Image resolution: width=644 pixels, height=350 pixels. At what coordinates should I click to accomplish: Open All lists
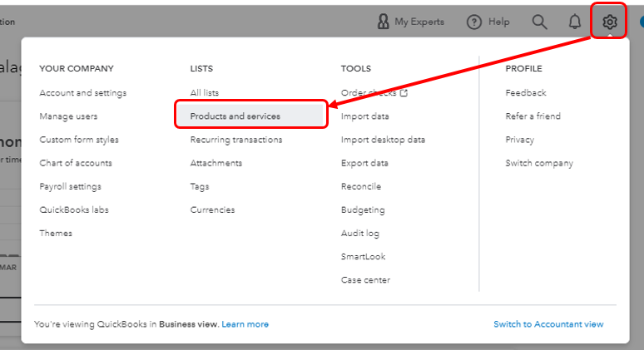coord(205,93)
